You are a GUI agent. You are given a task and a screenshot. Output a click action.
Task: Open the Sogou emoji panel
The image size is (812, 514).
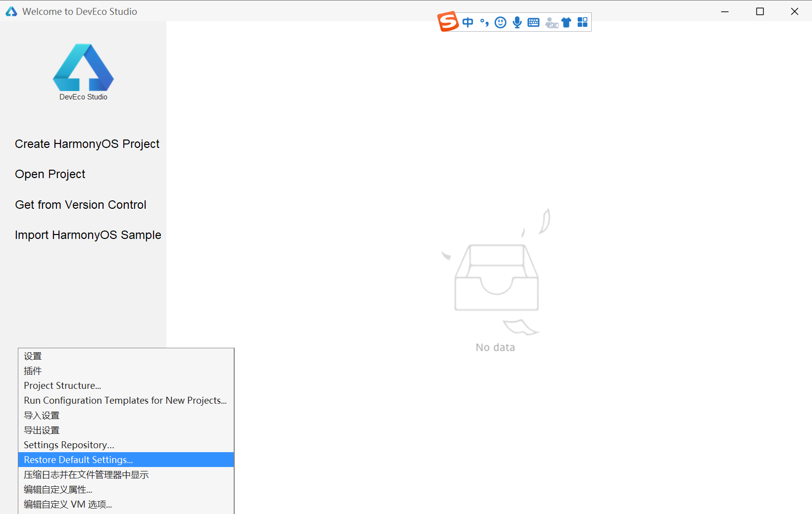(x=501, y=22)
